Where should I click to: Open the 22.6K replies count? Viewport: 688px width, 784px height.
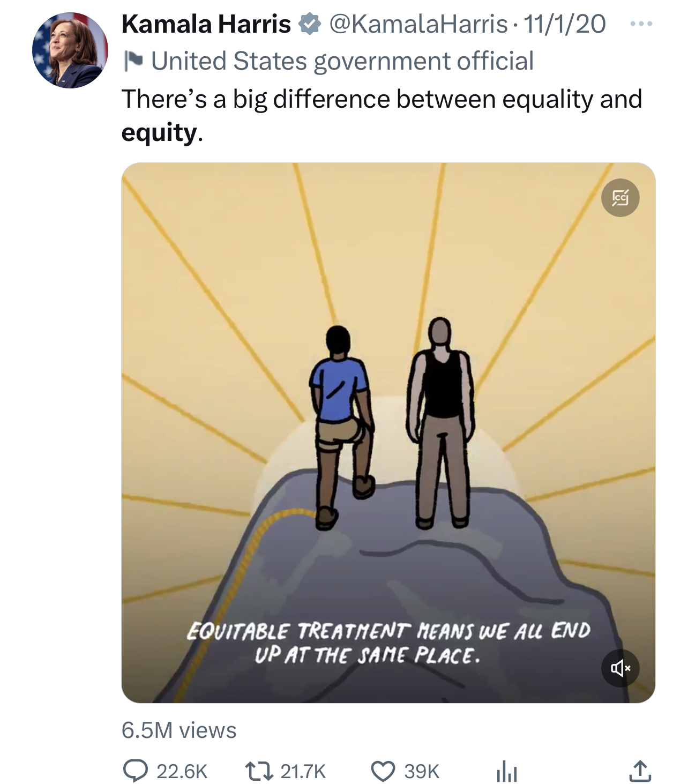pyautogui.click(x=182, y=771)
